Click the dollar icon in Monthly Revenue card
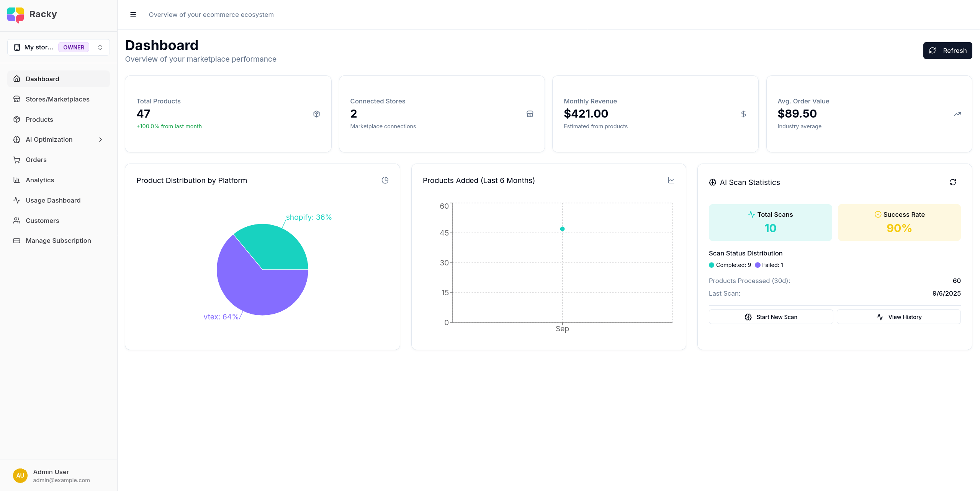This screenshot has width=980, height=491. [743, 114]
